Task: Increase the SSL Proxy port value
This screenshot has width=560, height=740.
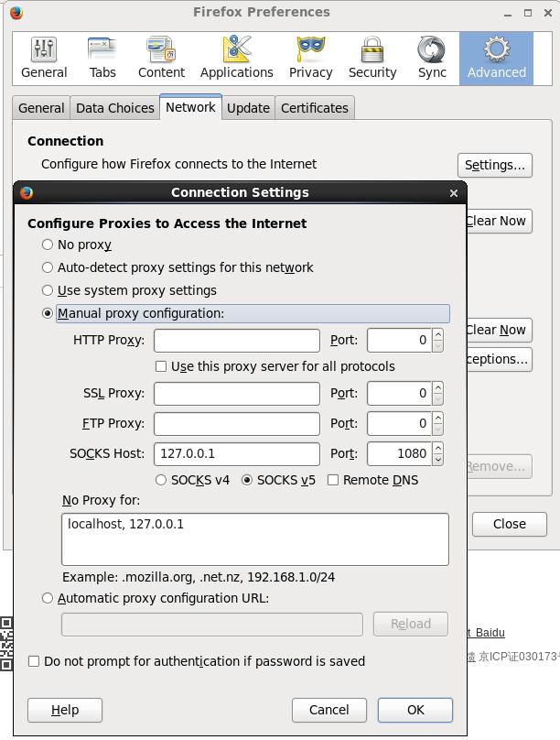Action: click(x=438, y=387)
